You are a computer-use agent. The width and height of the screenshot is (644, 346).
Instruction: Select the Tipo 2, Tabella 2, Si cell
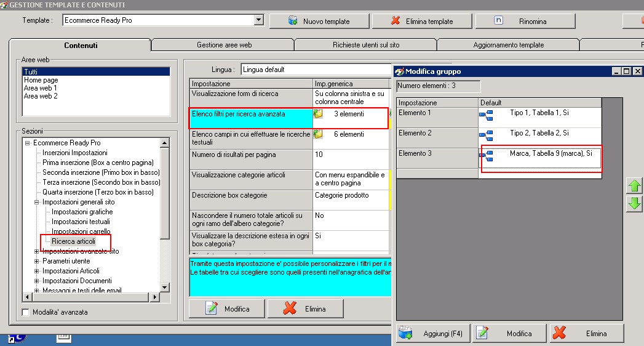point(539,138)
